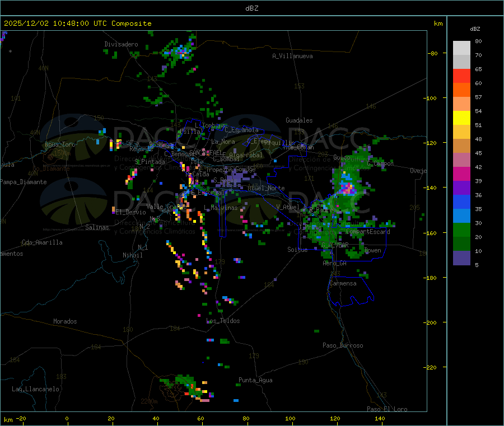Click the 'Aero_GA' label
Image resolution: width=504 pixels, height=426 pixels.
335,264
